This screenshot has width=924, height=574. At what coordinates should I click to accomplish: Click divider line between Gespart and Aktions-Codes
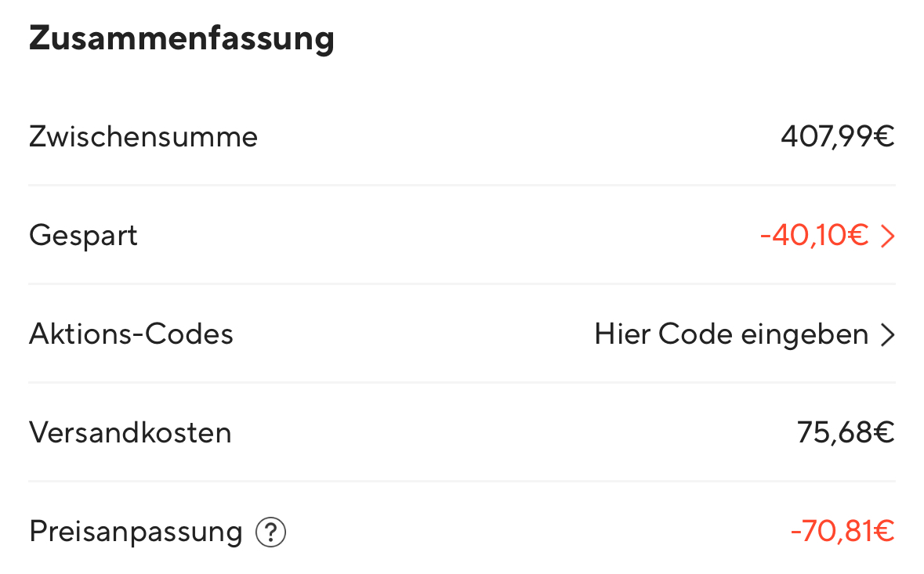[x=462, y=283]
